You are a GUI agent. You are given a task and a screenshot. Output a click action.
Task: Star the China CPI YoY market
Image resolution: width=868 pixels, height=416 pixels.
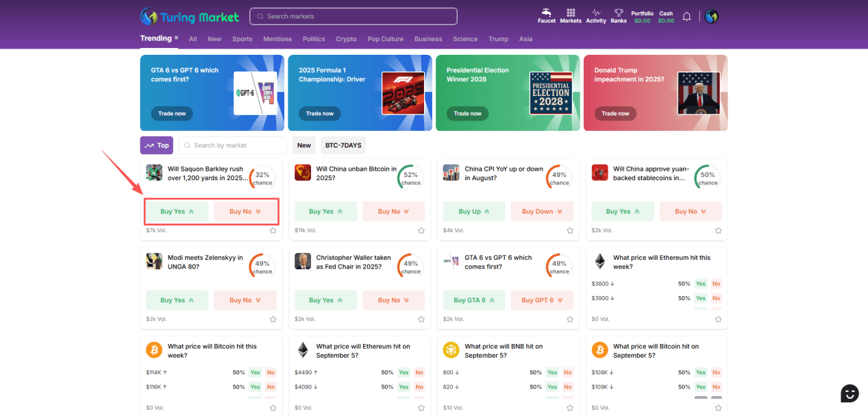(x=570, y=230)
